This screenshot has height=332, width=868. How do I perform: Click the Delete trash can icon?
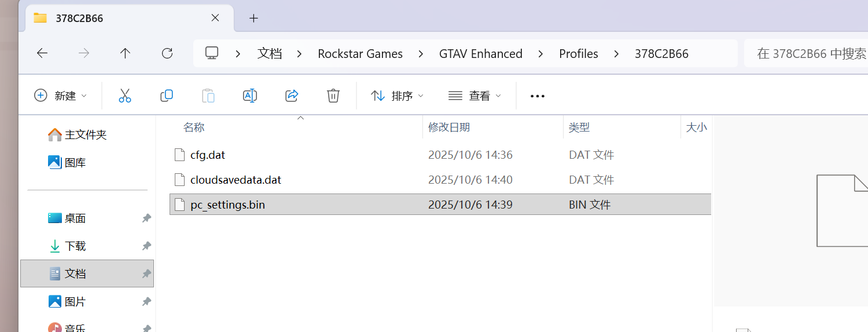[x=333, y=96]
